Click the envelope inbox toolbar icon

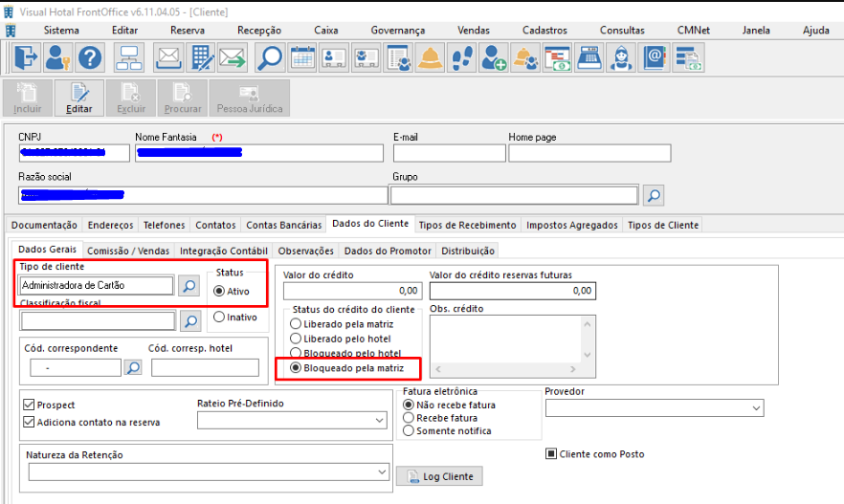168,57
